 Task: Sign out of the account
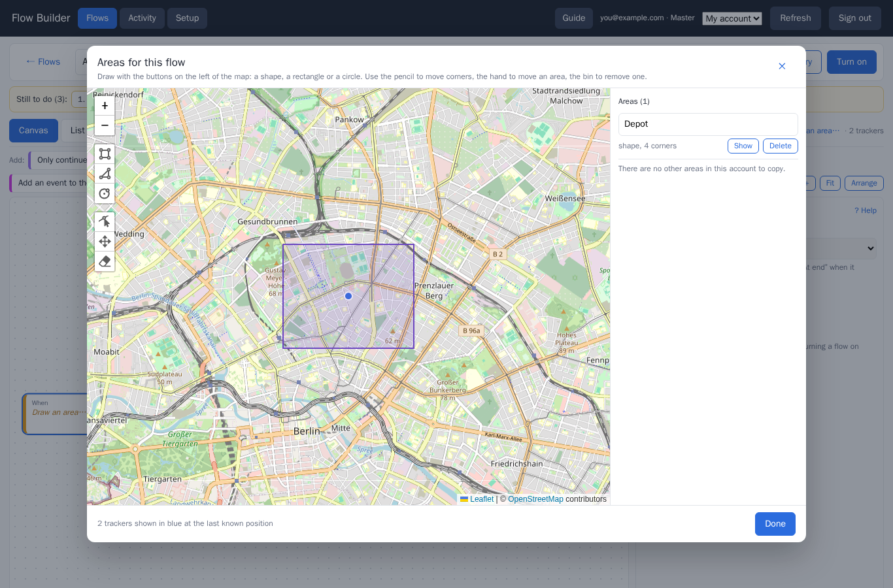(x=854, y=18)
